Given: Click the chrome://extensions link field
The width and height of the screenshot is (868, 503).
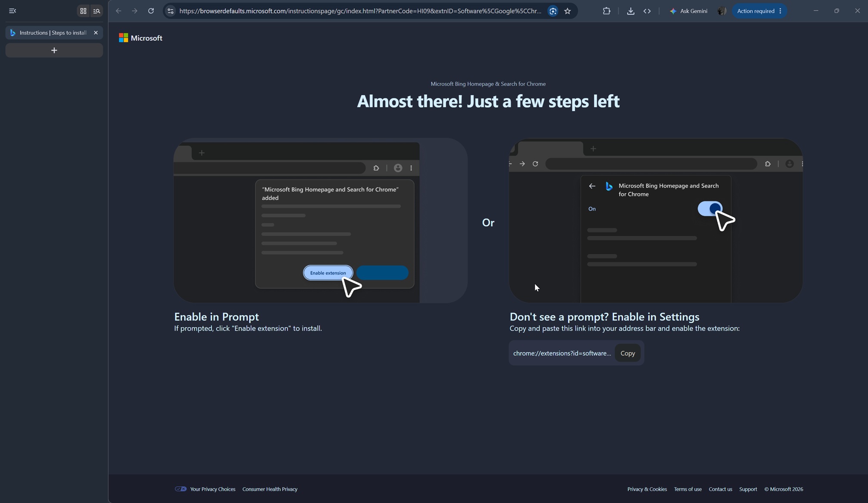Looking at the screenshot, I should (x=562, y=353).
